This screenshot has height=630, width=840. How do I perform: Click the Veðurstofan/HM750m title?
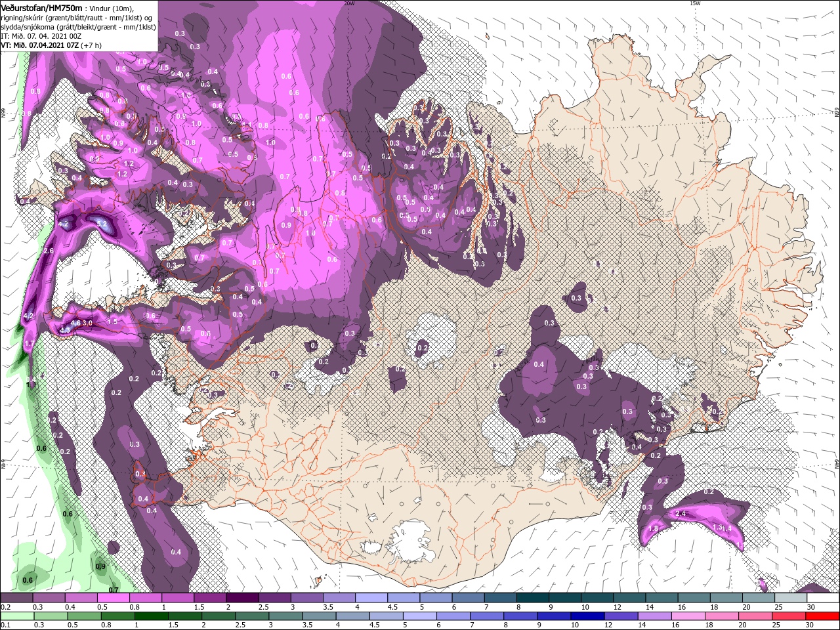click(41, 7)
